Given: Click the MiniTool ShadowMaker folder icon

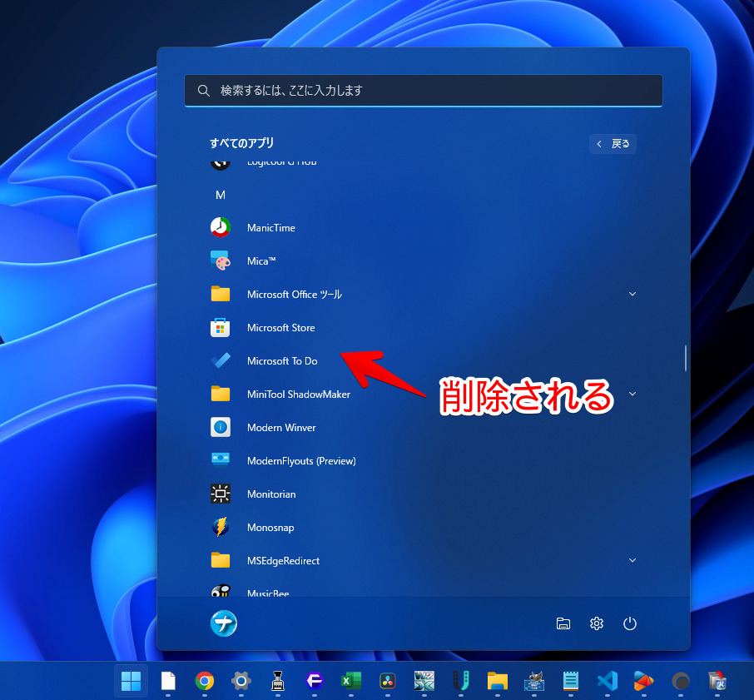Looking at the screenshot, I should point(221,394).
